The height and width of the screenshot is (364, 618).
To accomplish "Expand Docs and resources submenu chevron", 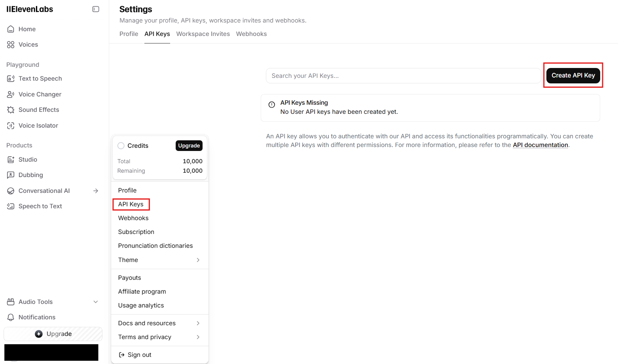I will tap(198, 323).
